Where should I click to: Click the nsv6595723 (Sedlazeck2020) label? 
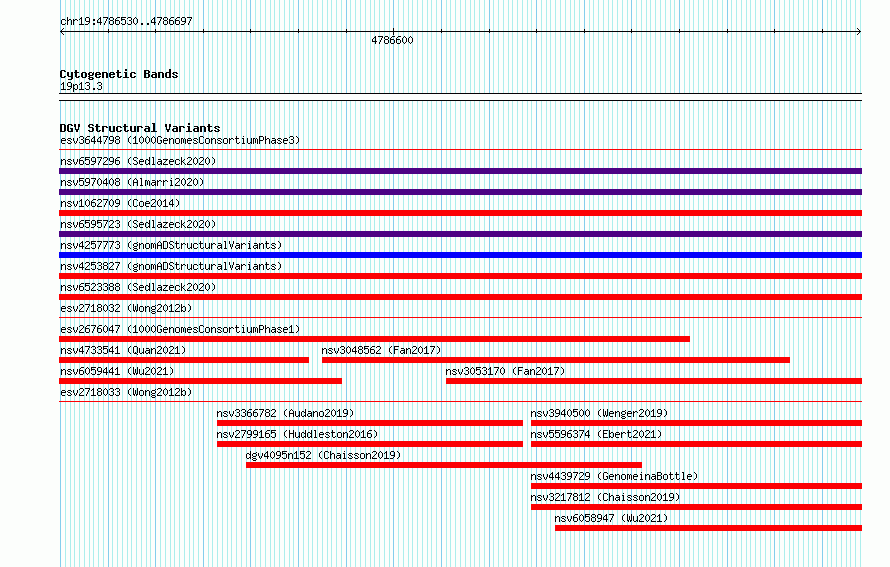[138, 224]
